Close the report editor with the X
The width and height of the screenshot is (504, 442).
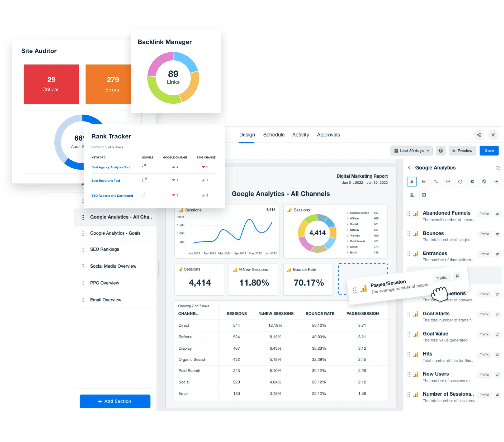coord(493,135)
